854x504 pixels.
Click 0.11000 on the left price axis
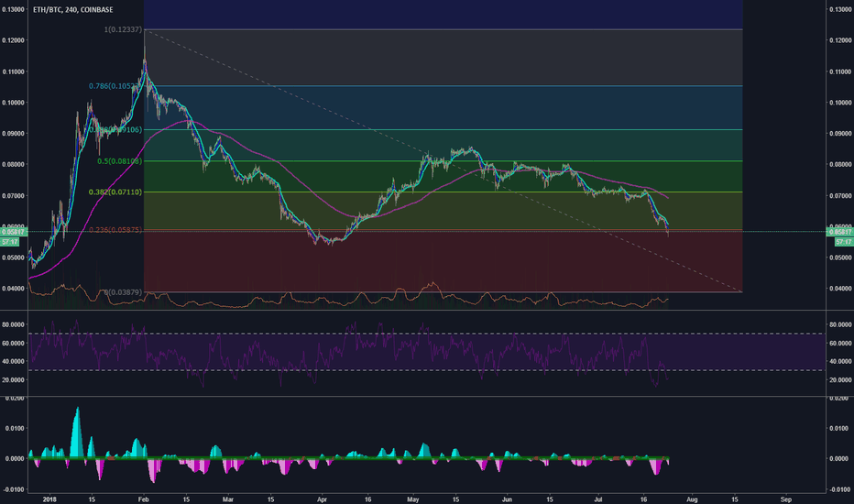pyautogui.click(x=13, y=71)
